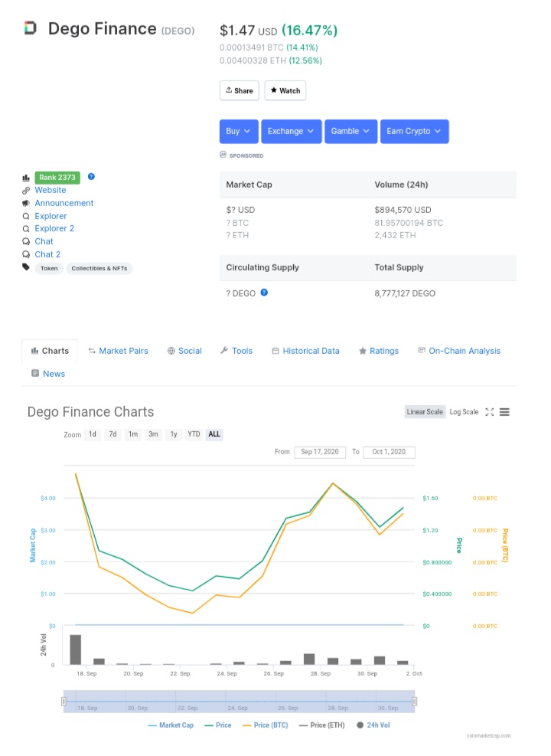Click the To date field Oct 1, 2020

pos(389,452)
